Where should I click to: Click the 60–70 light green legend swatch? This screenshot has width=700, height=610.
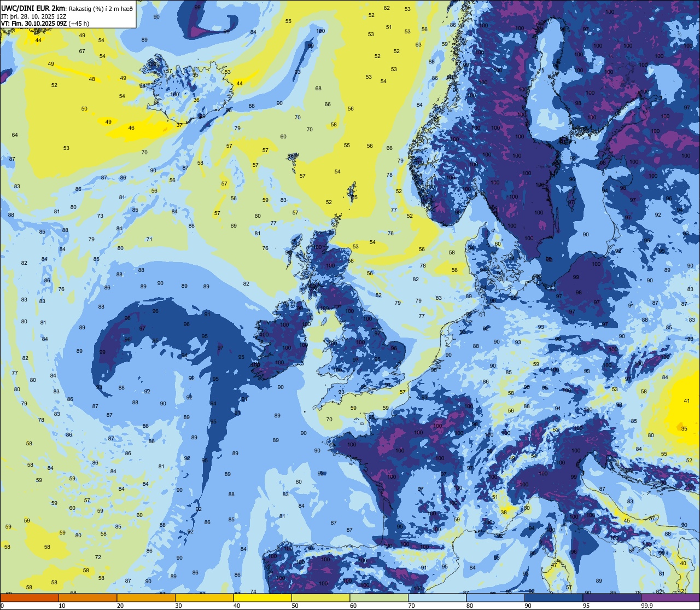coord(379,597)
